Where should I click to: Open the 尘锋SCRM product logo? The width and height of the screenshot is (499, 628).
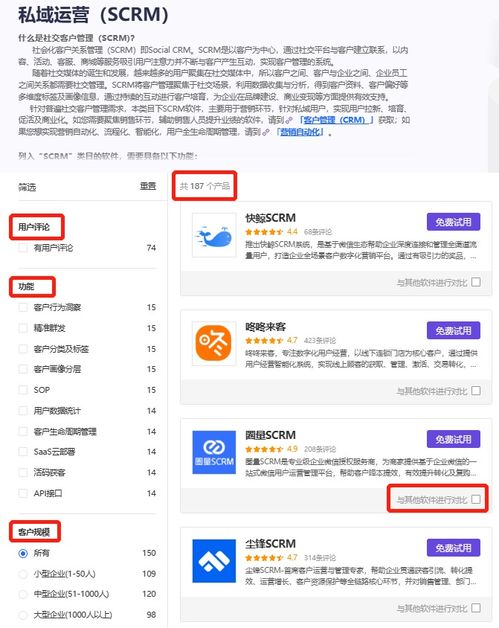click(214, 561)
